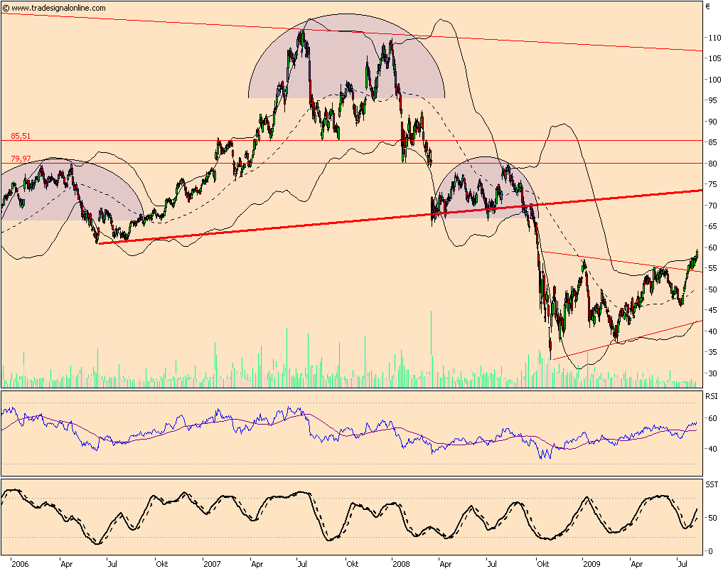Click the Apr label of year 2006
The image size is (728, 569).
pyautogui.click(x=67, y=564)
